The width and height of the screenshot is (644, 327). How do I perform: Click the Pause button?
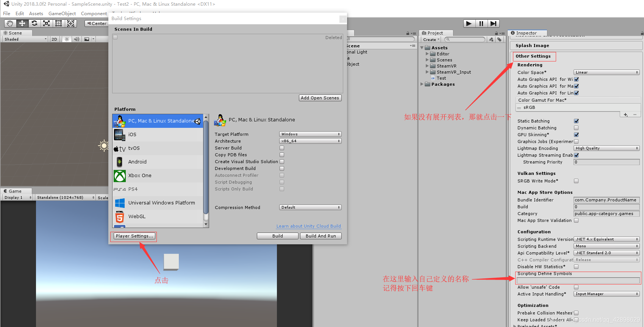pyautogui.click(x=481, y=24)
